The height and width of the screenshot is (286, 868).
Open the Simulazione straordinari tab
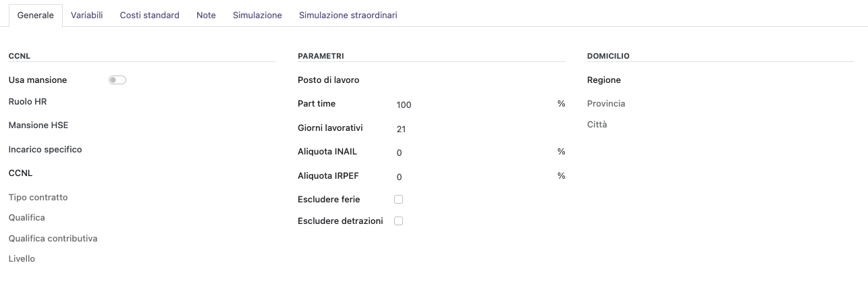[x=348, y=16]
